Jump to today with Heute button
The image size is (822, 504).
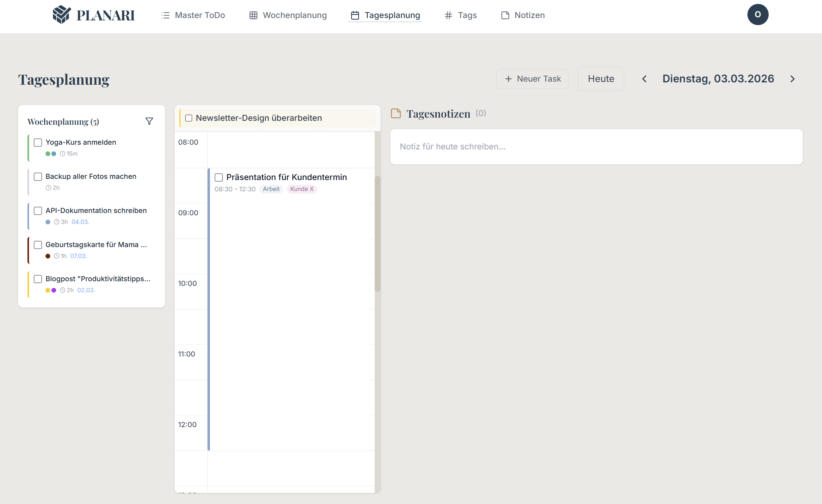tap(601, 79)
